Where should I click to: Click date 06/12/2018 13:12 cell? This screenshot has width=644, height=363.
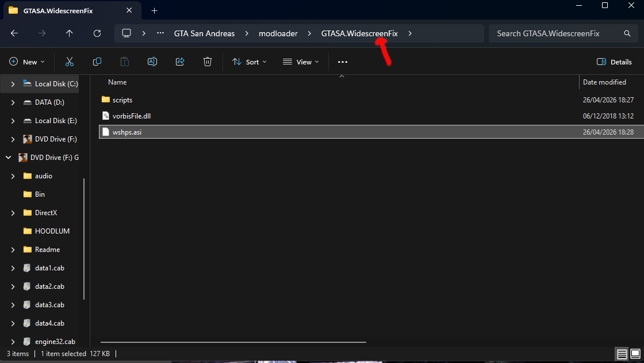[x=608, y=116]
